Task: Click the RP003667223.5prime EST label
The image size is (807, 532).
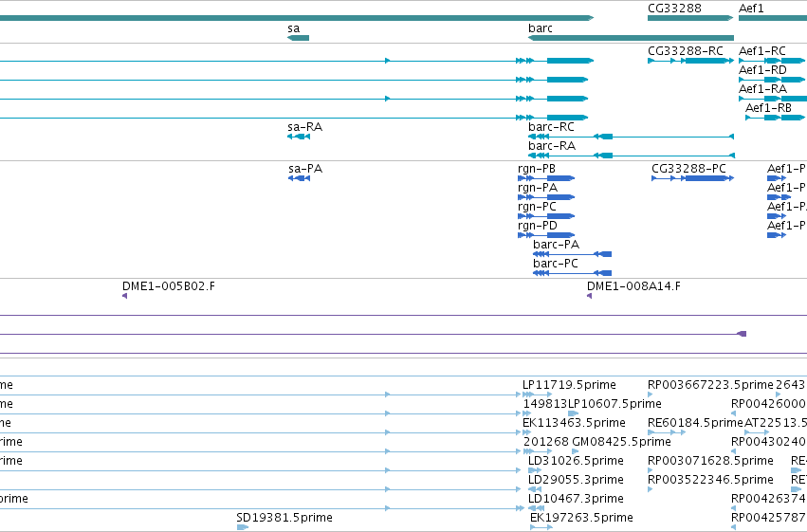Action: 711,385
